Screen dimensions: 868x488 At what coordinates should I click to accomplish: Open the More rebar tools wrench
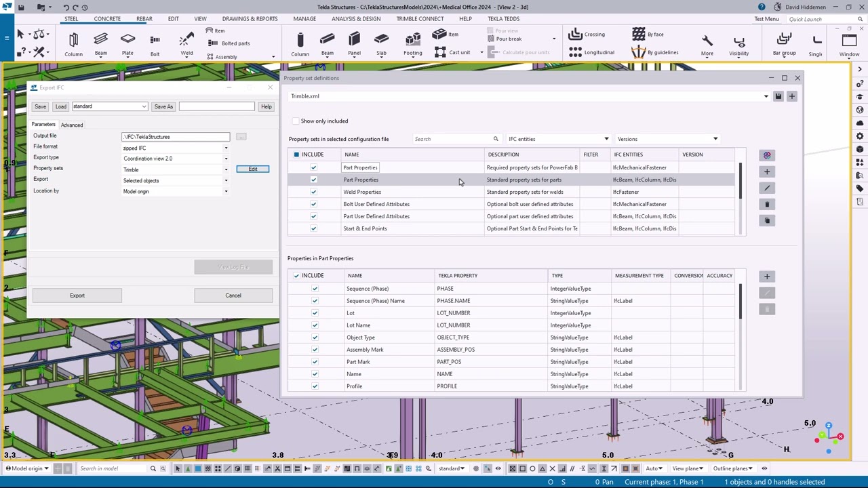pos(707,45)
